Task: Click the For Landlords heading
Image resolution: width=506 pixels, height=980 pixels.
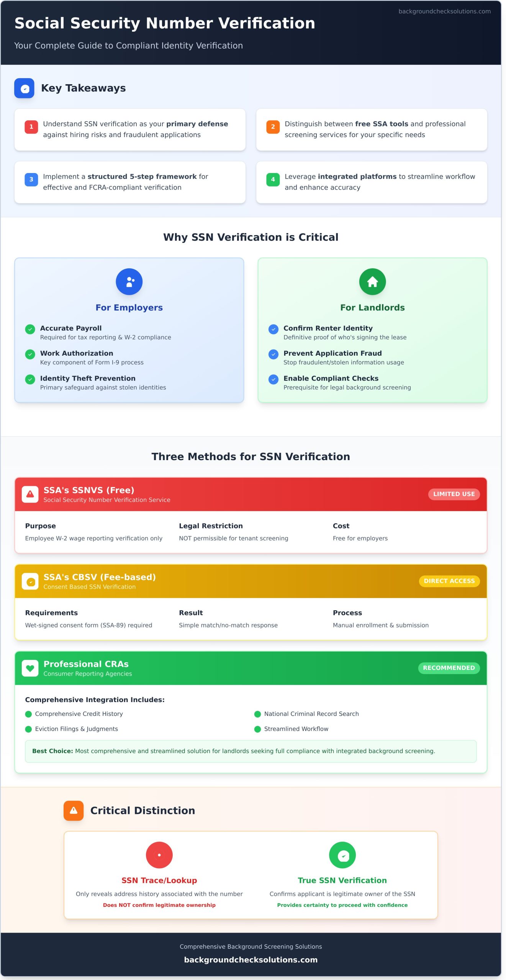Action: coord(372,308)
